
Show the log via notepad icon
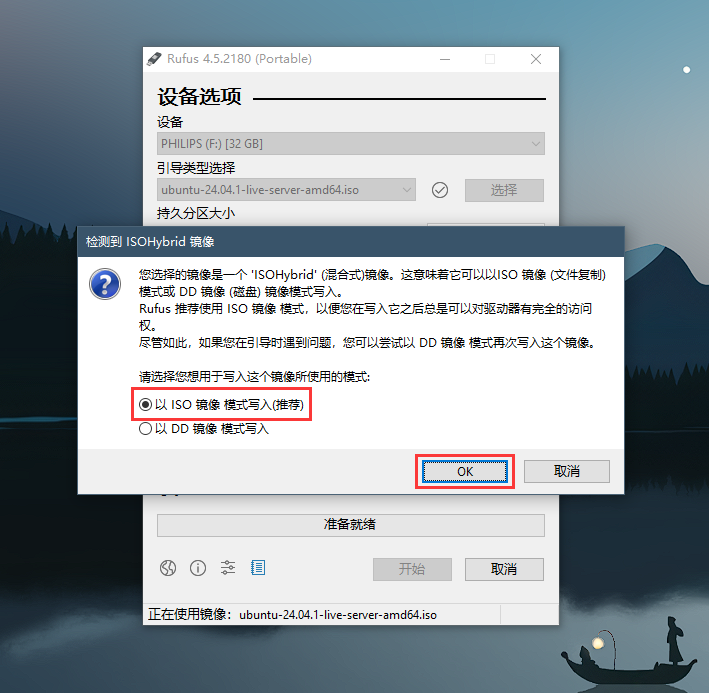[258, 567]
